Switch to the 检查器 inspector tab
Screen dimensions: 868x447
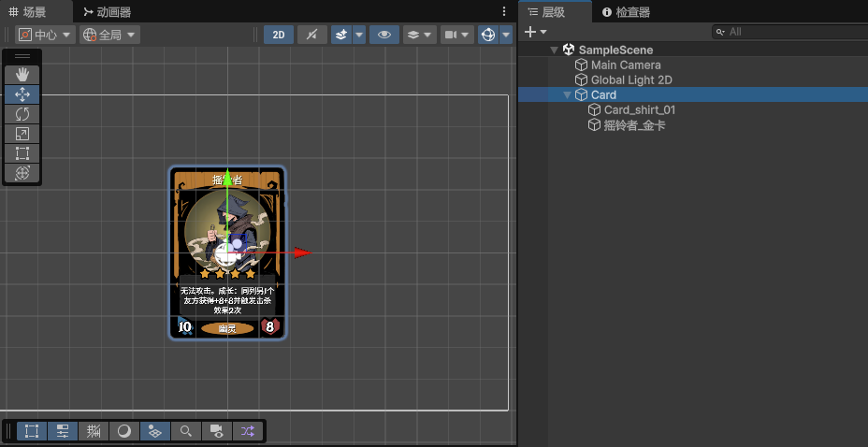626,12
